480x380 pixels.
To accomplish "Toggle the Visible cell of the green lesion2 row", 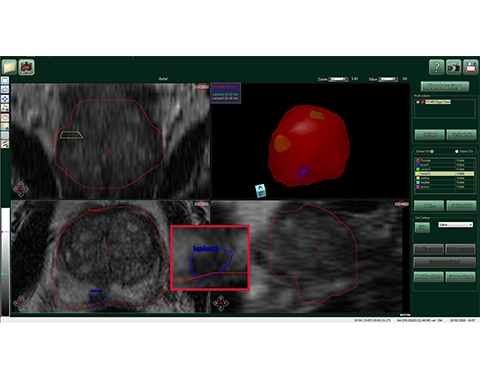I will tap(465, 169).
